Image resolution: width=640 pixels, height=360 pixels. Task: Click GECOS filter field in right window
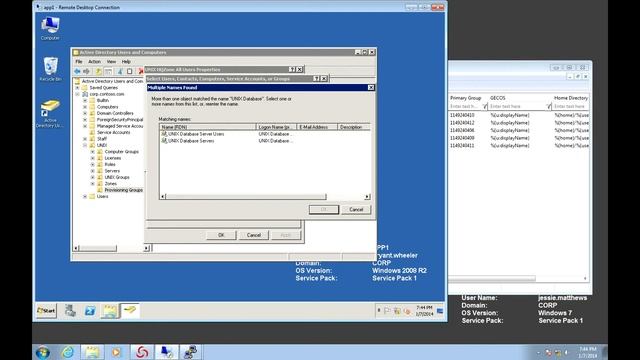point(517,106)
